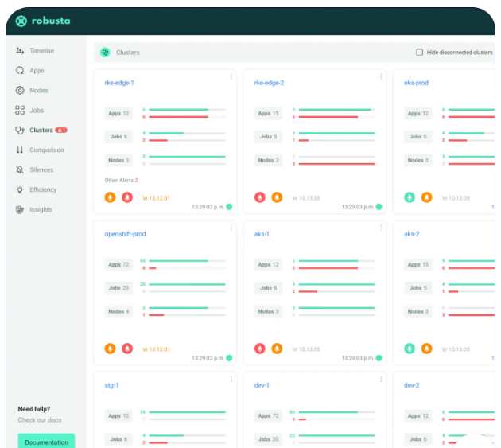Click the Clusters alert count badge

coord(61,130)
